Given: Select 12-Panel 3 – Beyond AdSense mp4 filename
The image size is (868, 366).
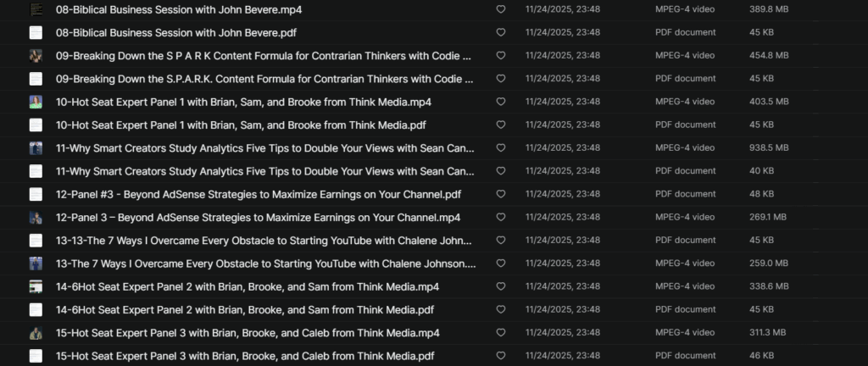Looking at the screenshot, I should [258, 217].
